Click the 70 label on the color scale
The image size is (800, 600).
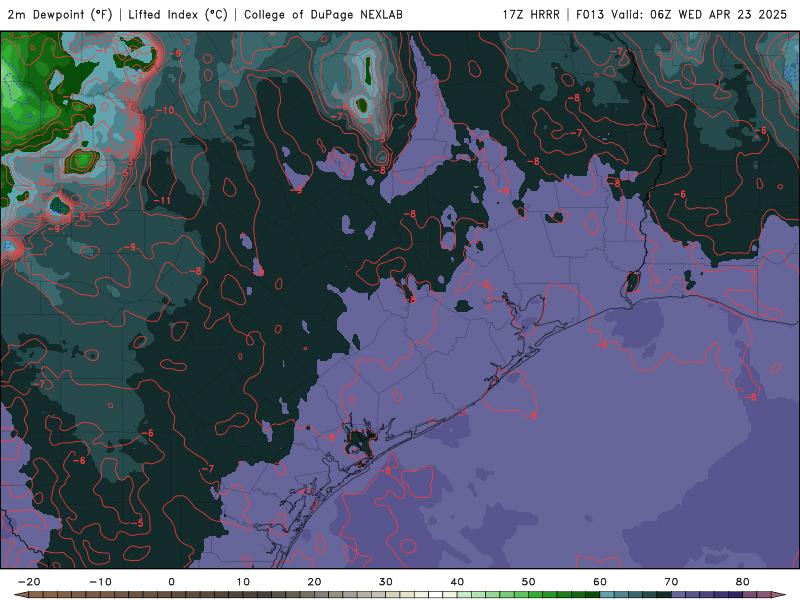click(671, 582)
